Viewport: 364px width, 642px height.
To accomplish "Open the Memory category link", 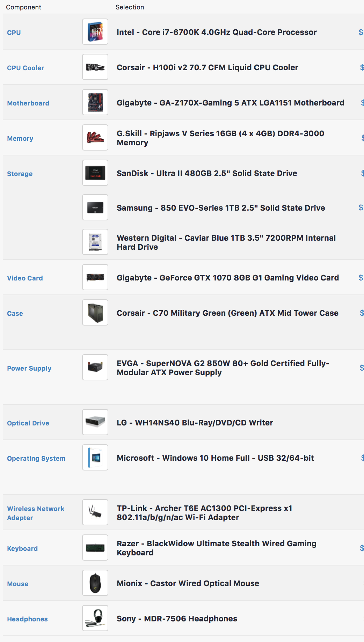I will [20, 139].
